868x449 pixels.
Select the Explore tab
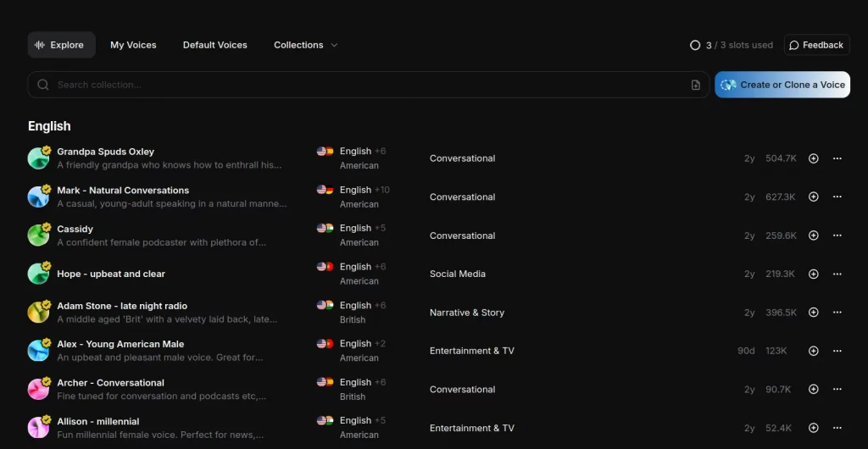[61, 45]
